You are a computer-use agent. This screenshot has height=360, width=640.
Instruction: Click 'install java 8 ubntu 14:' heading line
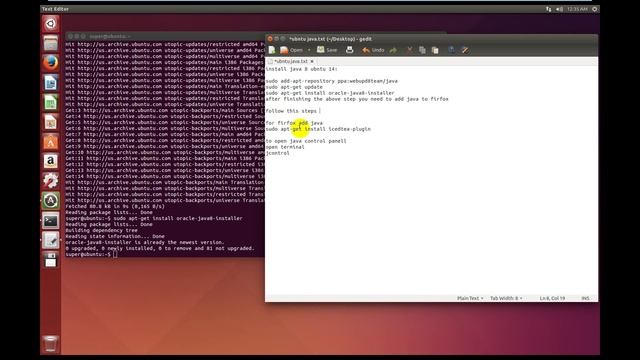click(x=302, y=69)
